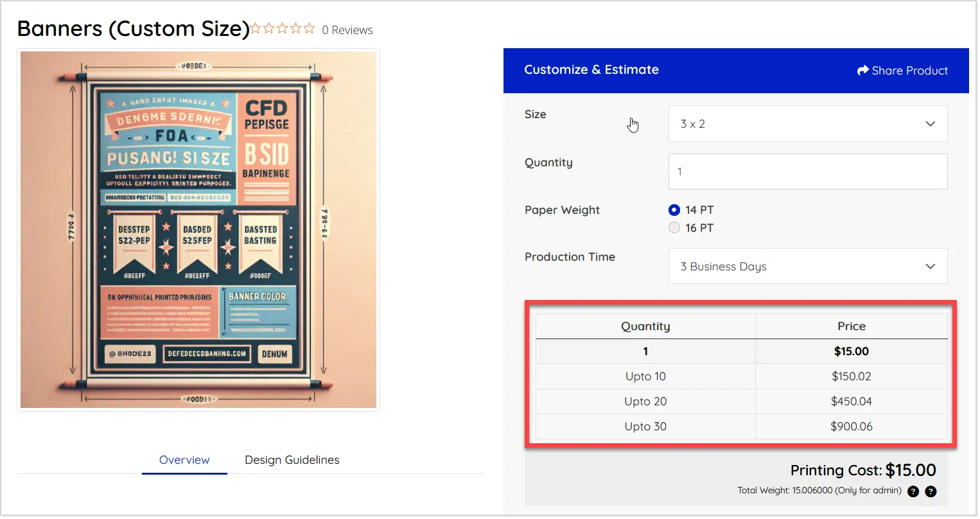Click the Total Weight admin text
This screenshot has width=980, height=519.
819,490
